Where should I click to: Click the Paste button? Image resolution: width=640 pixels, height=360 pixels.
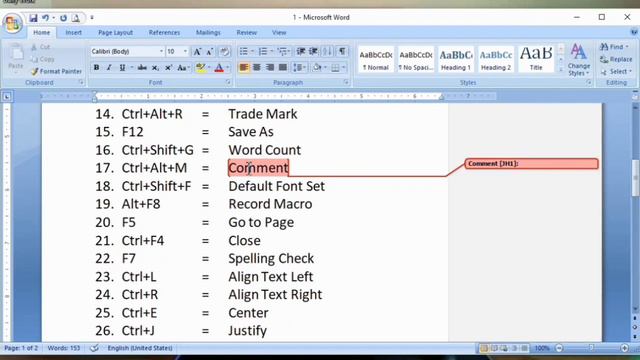point(16,58)
